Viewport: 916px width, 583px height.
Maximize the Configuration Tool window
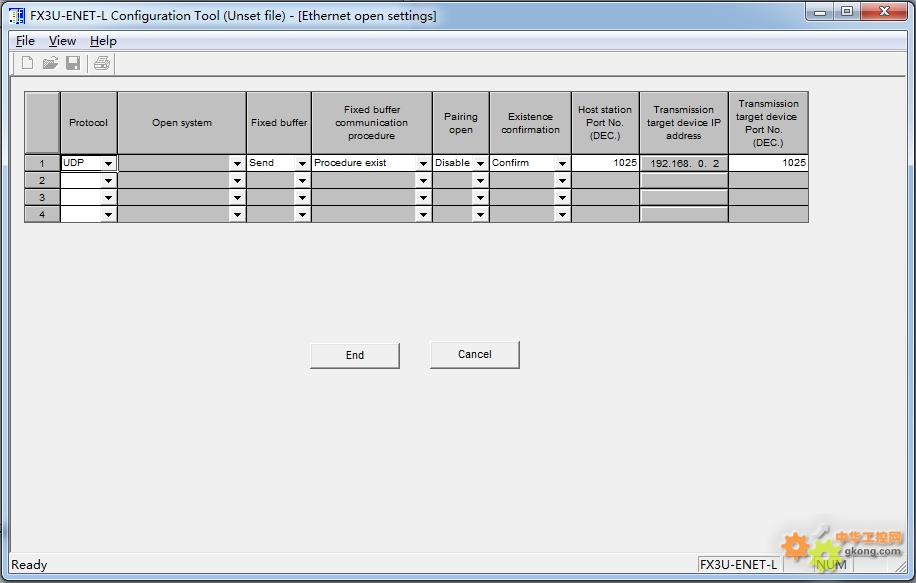pos(847,12)
